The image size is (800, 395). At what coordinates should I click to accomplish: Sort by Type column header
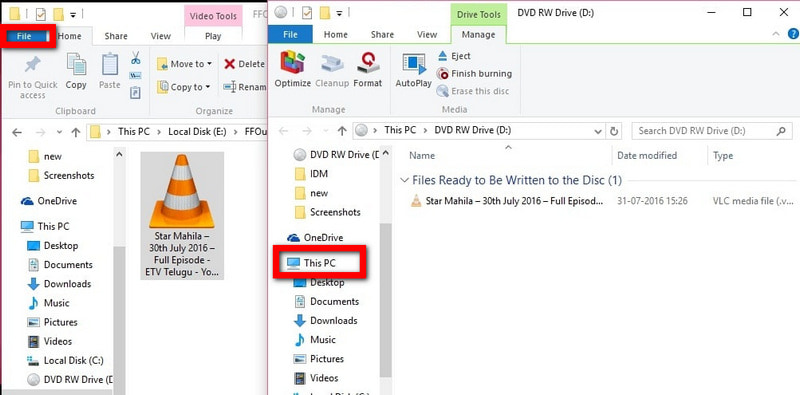tap(723, 156)
